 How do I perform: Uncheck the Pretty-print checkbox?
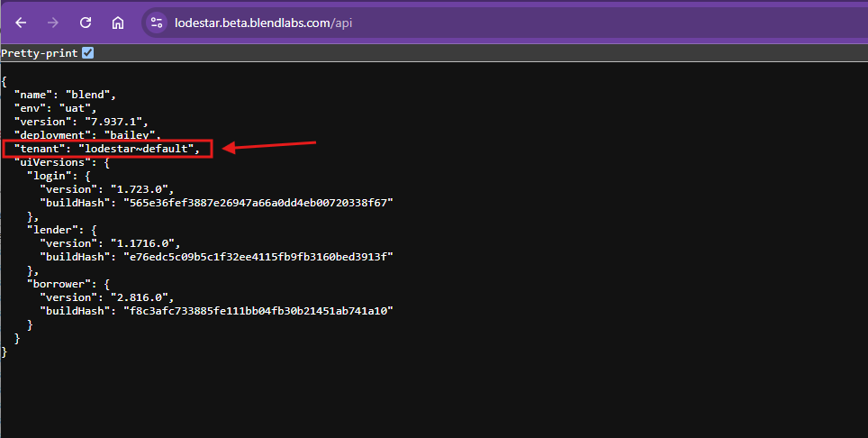point(87,52)
